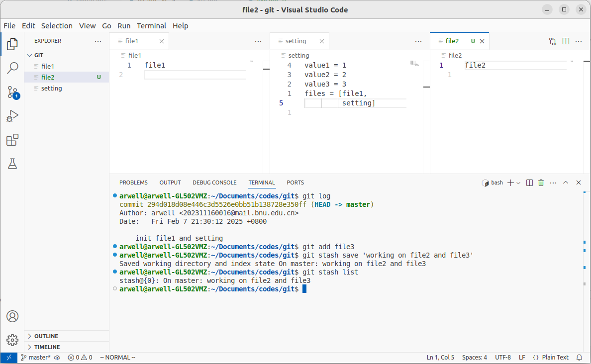This screenshot has height=364, width=591.
Task: Open Changes compare icon in editor toolbar
Action: [x=553, y=41]
